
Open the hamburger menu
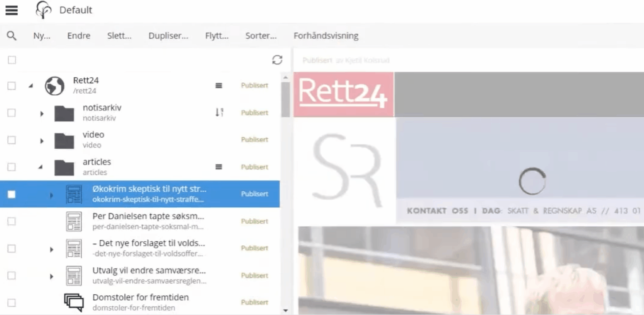[x=11, y=10]
